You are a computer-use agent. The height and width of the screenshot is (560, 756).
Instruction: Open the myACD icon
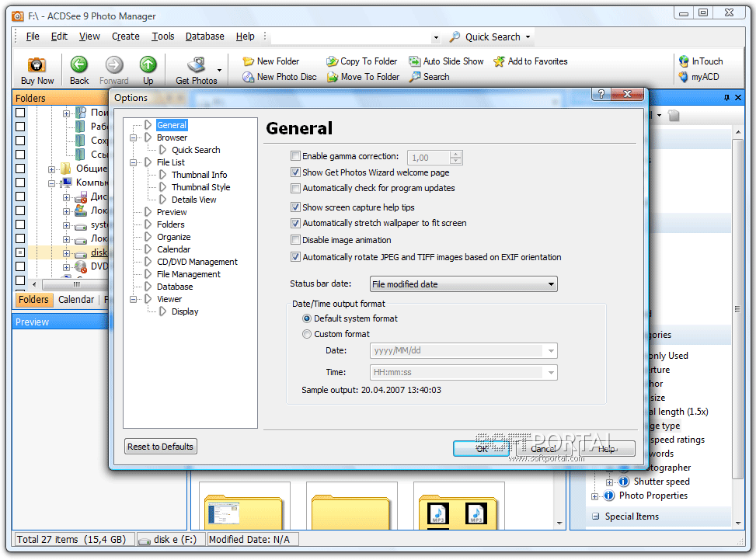pos(684,77)
